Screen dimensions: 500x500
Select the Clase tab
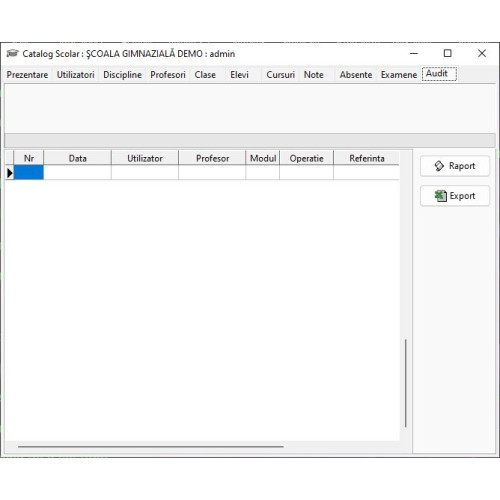pyautogui.click(x=205, y=75)
